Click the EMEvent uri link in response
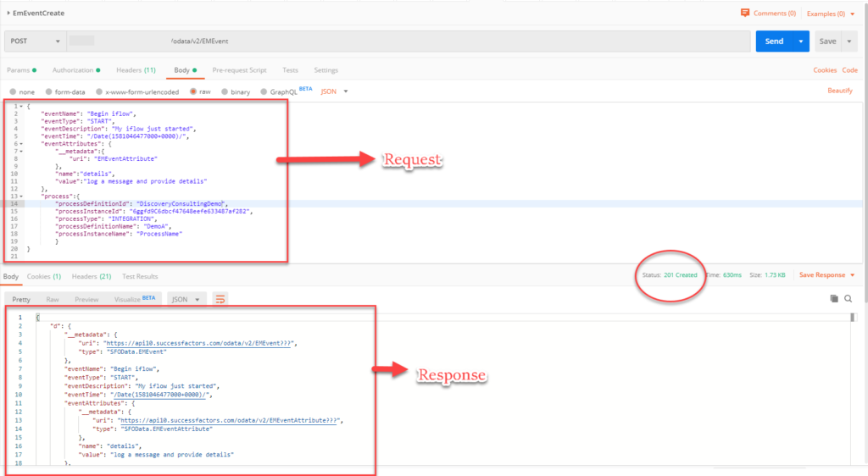Image resolution: width=868 pixels, height=476 pixels. click(198, 343)
